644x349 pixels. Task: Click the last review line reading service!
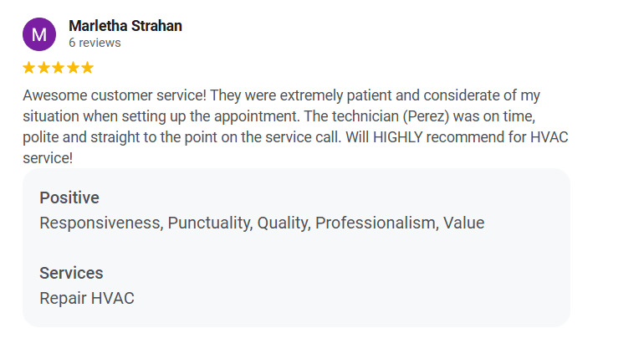48,158
